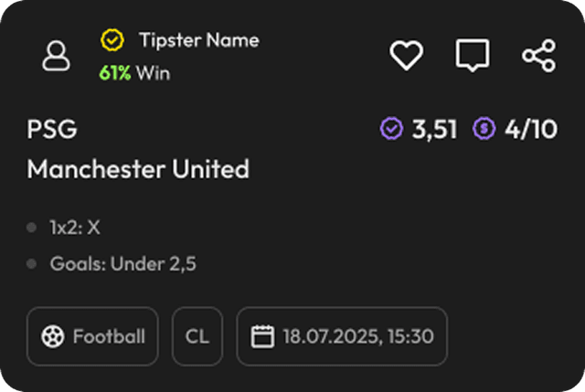Click the calendar icon in date tag
Image resolution: width=585 pixels, height=392 pixels.
262,336
